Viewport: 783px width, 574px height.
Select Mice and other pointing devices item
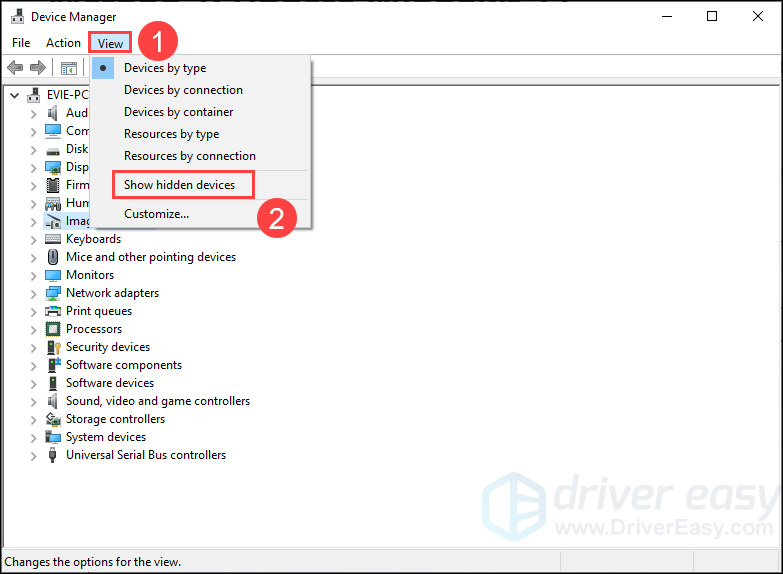tap(150, 257)
